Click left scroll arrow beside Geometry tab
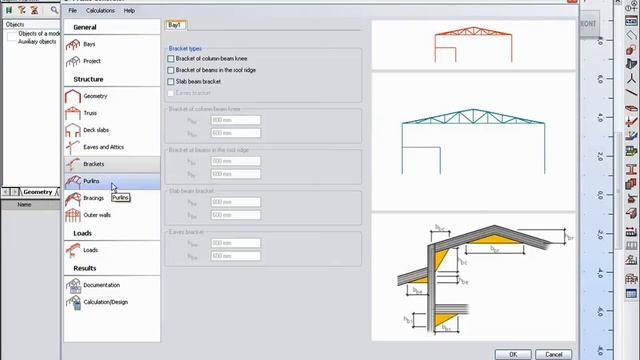The image size is (640, 360). point(6,192)
